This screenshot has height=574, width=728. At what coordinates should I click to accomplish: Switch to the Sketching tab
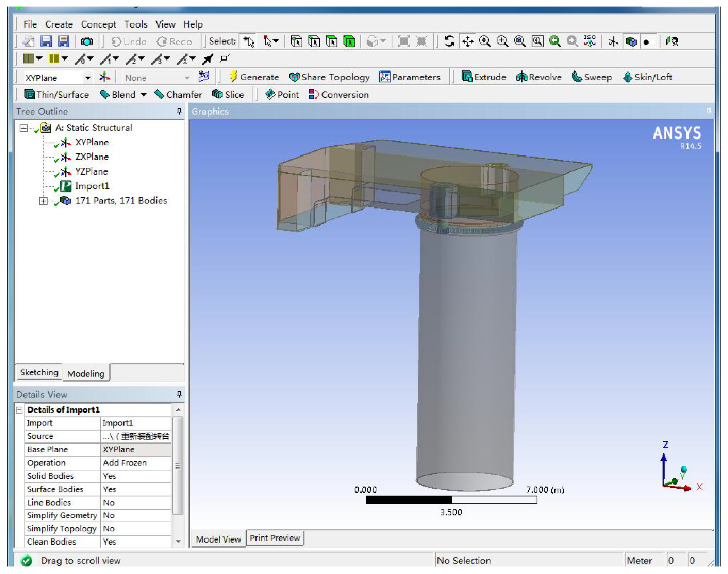click(39, 372)
